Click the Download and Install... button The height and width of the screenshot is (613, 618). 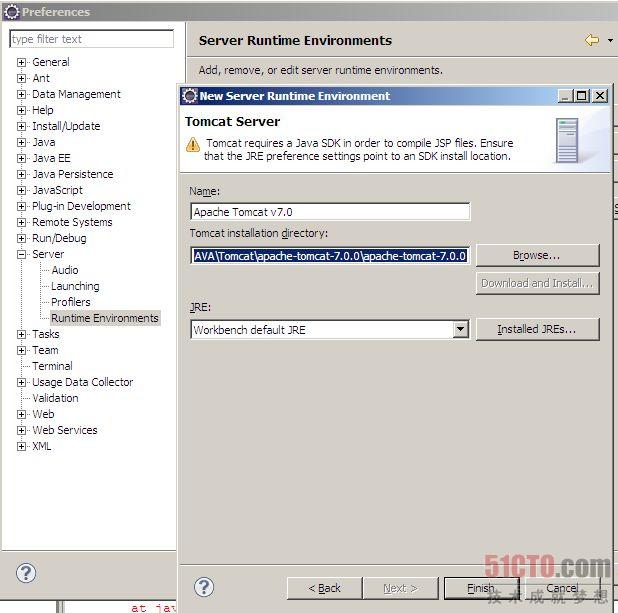pyautogui.click(x=538, y=283)
